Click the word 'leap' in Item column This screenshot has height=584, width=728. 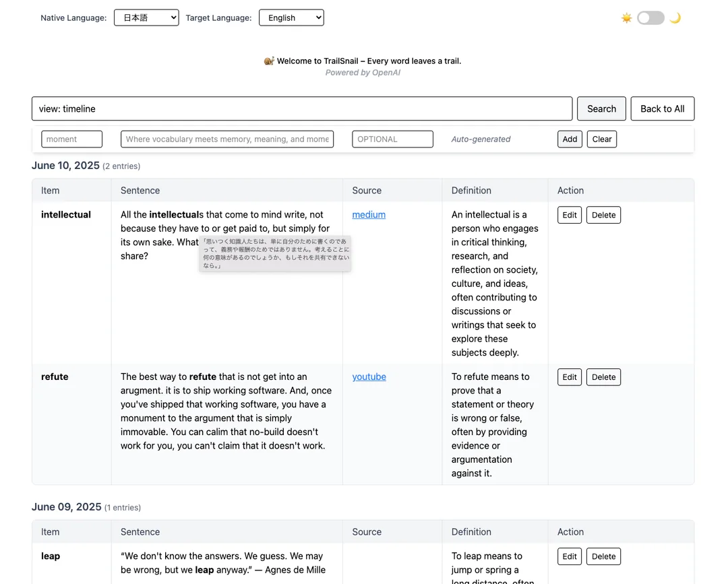[50, 556]
